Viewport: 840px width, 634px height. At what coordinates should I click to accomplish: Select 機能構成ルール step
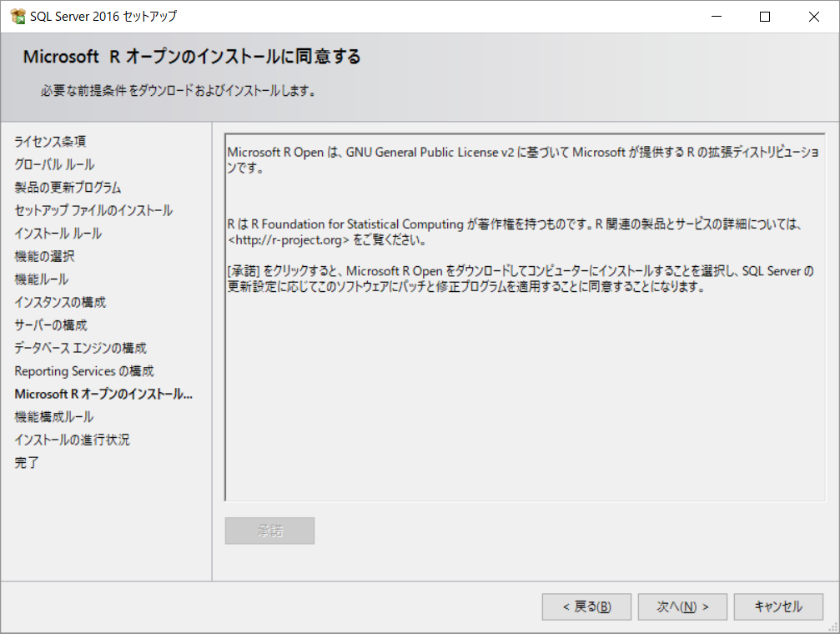click(x=54, y=417)
